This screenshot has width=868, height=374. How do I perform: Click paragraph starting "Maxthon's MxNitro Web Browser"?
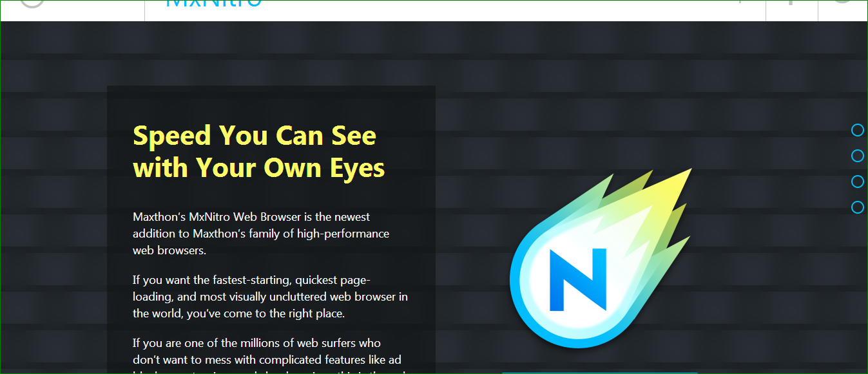[261, 234]
